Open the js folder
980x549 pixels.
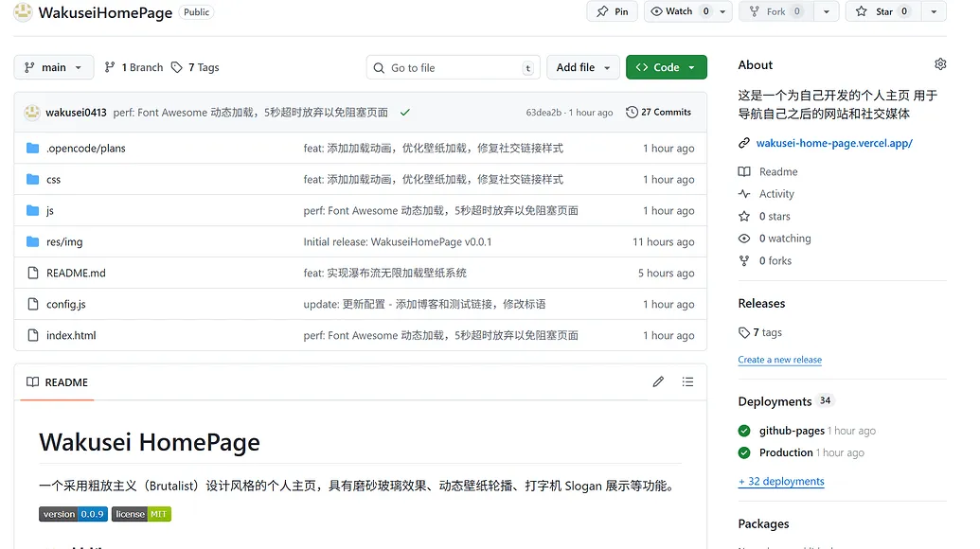50,210
